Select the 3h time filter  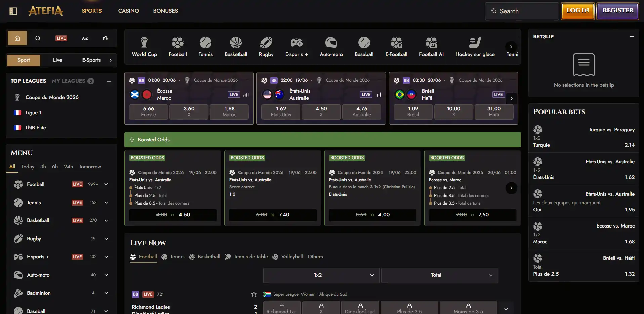43,167
